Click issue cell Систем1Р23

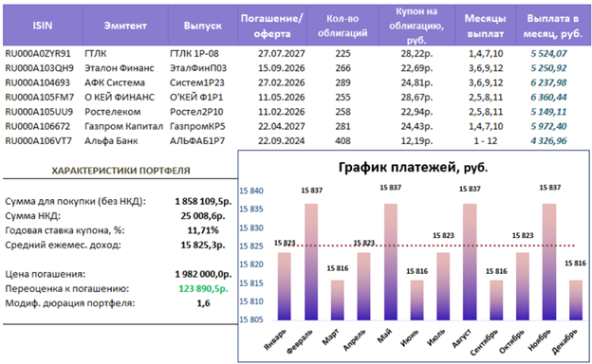pyautogui.click(x=197, y=82)
